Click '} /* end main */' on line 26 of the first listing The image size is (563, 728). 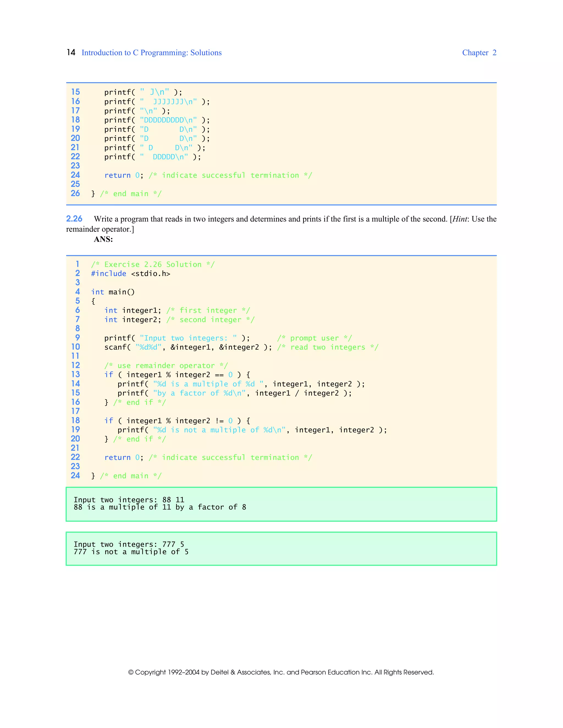click(126, 194)
